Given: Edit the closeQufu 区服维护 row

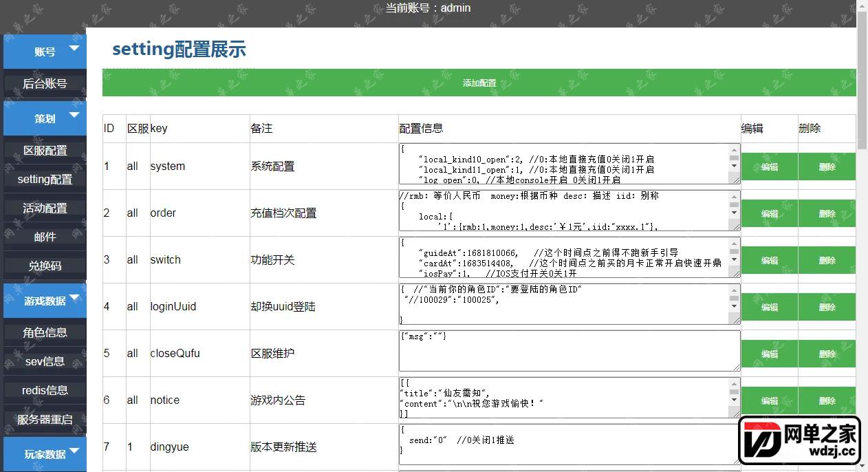Looking at the screenshot, I should [x=769, y=354].
